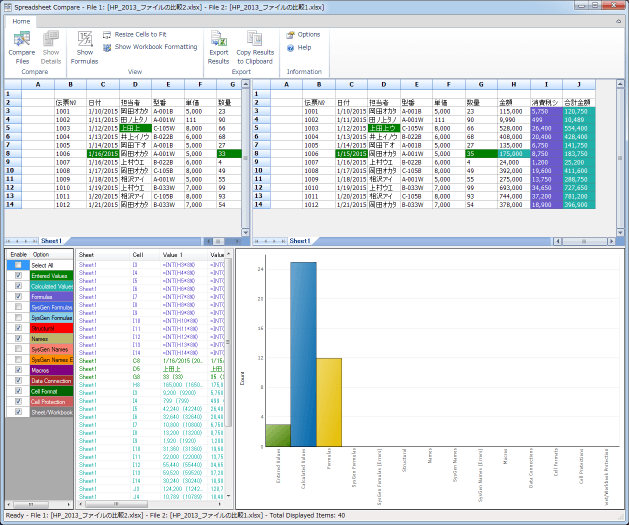Uncheck the Entered Values option
629x525 pixels.
17,274
